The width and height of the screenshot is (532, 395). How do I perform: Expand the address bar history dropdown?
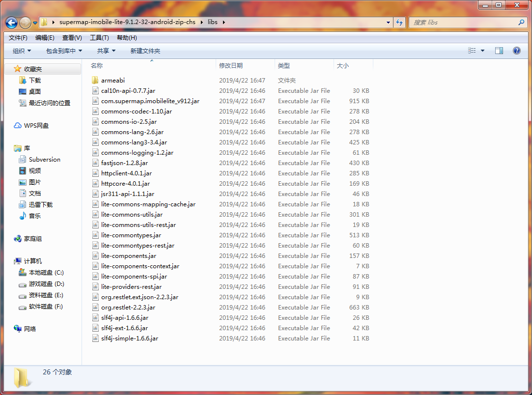pyautogui.click(x=388, y=23)
